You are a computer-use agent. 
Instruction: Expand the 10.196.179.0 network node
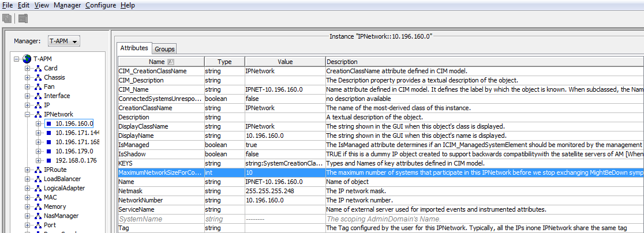point(38,151)
